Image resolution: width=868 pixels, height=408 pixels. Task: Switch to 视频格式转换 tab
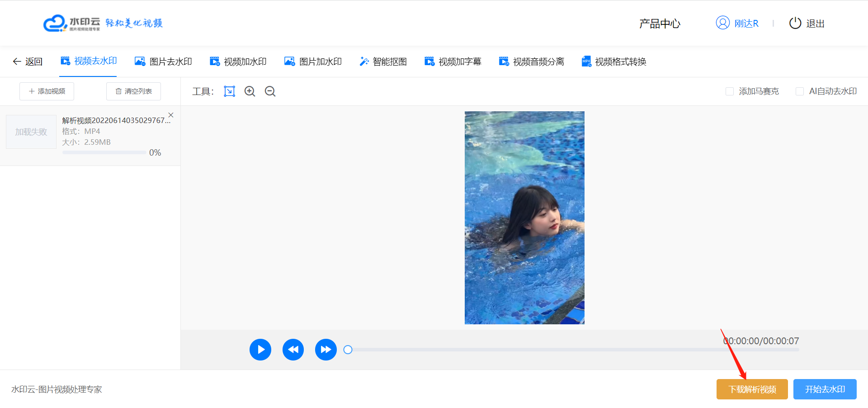[614, 62]
